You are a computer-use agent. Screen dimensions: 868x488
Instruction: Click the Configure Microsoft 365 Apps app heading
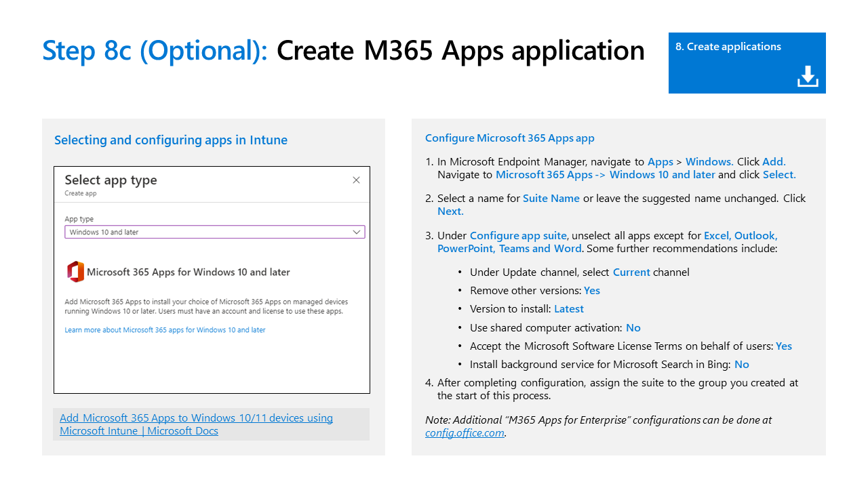(510, 138)
